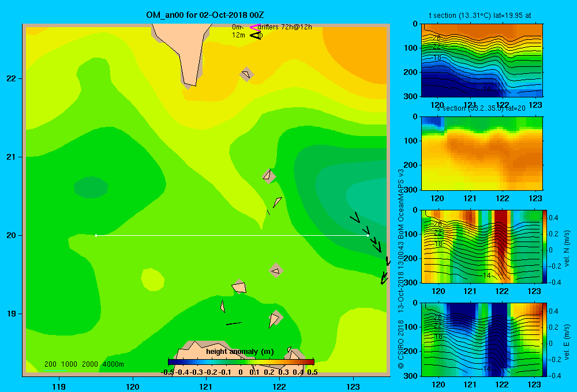This screenshot has height=392, width=577.
Task: Click the '14' contour label in the temperature section
Action: (486, 89)
